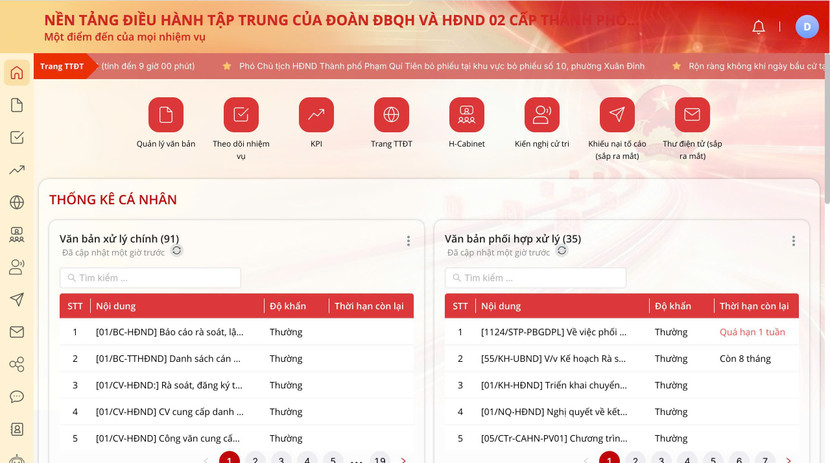
Task: Open three-dot menu of Văn bản xử lý chính
Action: click(408, 241)
